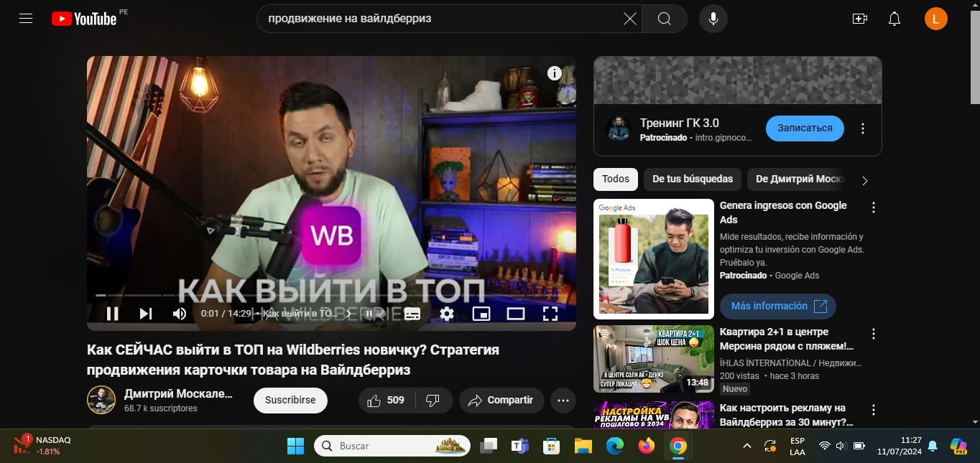Open the Create video camera icon
The image size is (980, 463).
pyautogui.click(x=860, y=19)
